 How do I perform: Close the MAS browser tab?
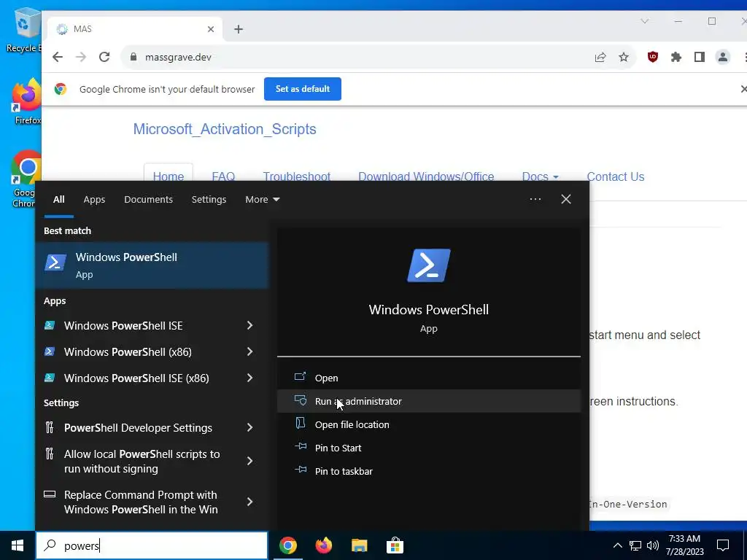pos(211,29)
